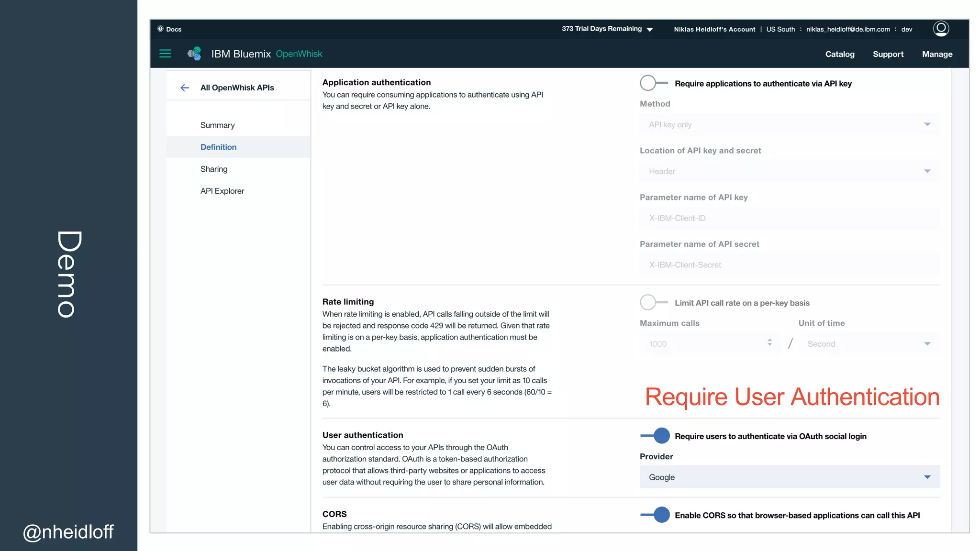Click the Maximum calls stepper arrows
Viewport: 980px width, 551px height.
tap(769, 342)
